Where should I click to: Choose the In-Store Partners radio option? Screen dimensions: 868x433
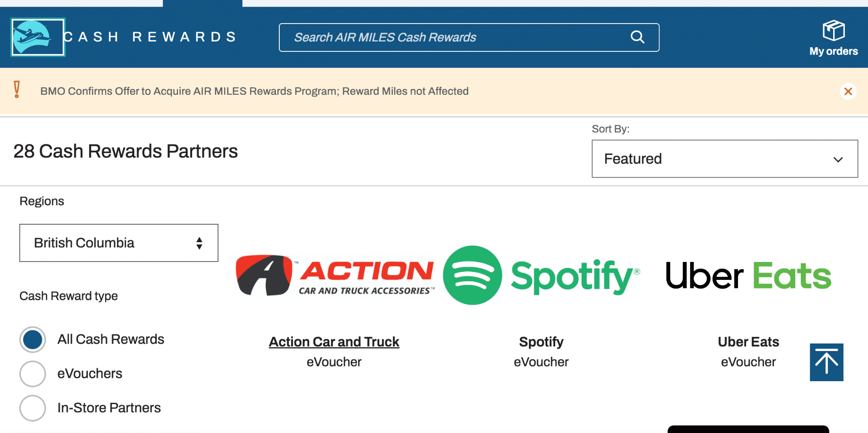32,408
